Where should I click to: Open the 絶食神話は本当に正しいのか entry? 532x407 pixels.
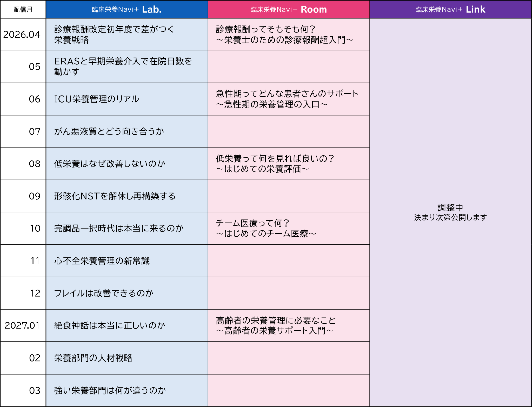(x=110, y=325)
